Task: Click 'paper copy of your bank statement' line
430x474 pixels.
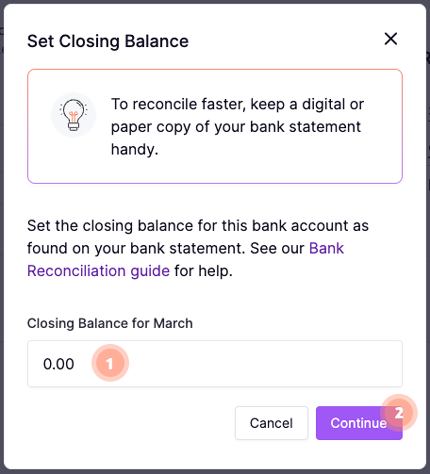Action: [236, 127]
